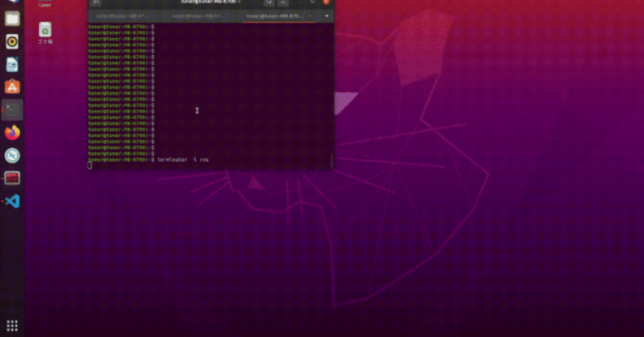644x337 pixels.
Task: Open Ubuntu Software from the dock
Action: [12, 87]
